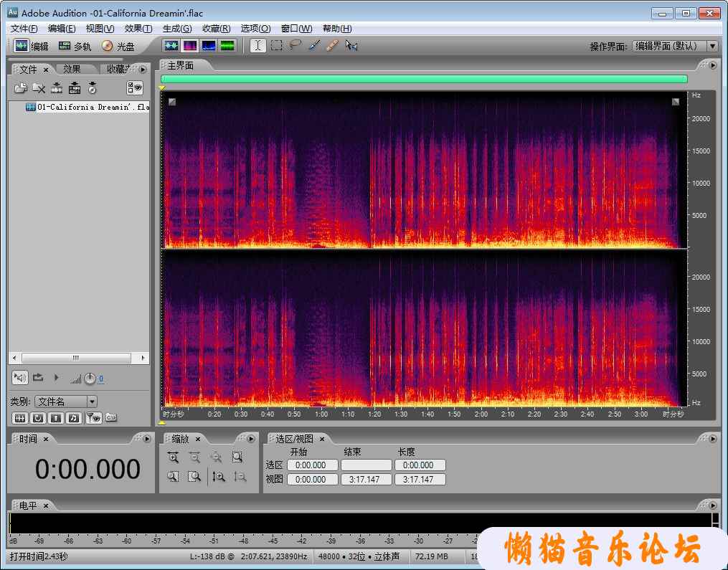Click Zoom In to Right Edge of Selection
728x570 pixels.
(194, 477)
